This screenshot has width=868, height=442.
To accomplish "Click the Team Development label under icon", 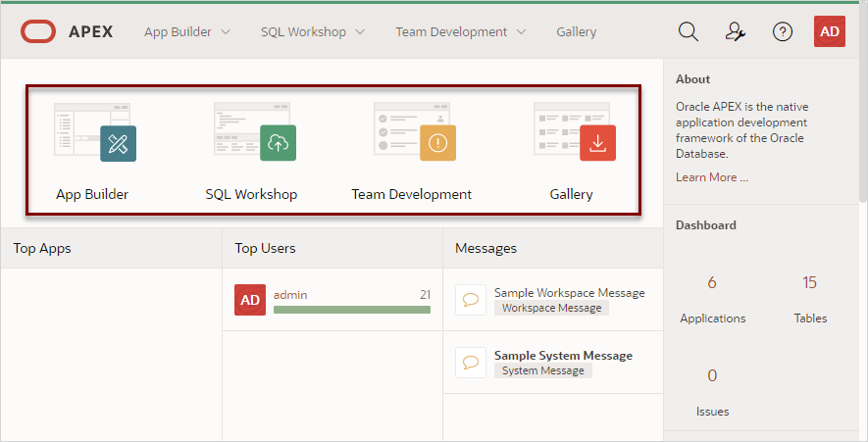I will 411,194.
